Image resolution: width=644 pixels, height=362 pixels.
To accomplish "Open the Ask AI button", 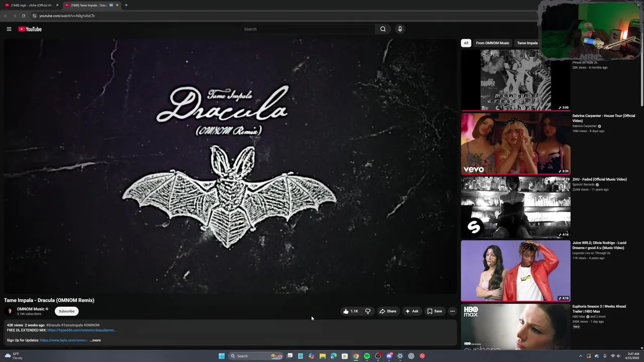I will 412,311.
